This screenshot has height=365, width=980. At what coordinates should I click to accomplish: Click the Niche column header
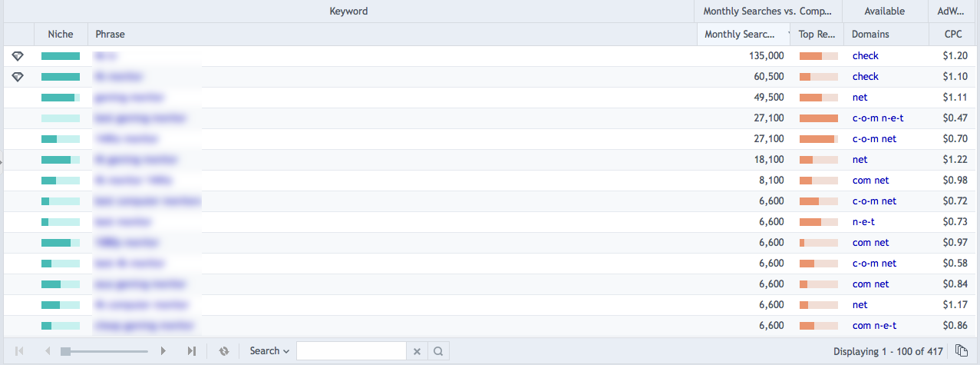pyautogui.click(x=61, y=35)
